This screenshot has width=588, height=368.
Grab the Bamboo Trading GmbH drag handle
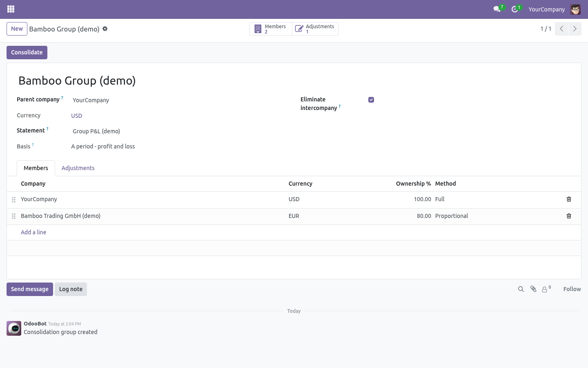point(13,216)
